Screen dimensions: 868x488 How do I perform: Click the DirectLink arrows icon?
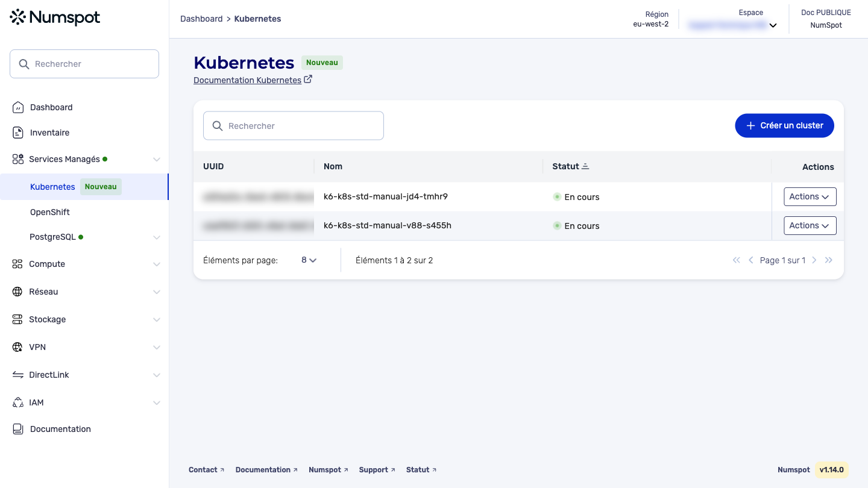[18, 375]
